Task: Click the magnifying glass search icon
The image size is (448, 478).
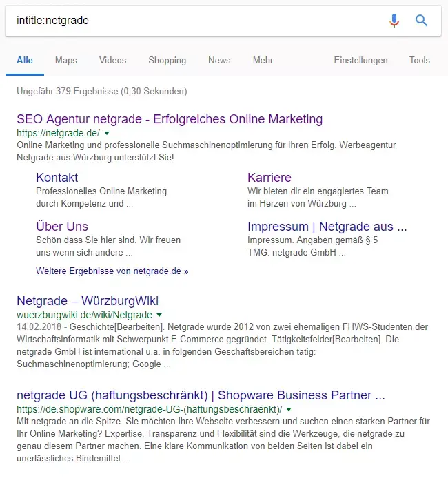Action: click(421, 21)
